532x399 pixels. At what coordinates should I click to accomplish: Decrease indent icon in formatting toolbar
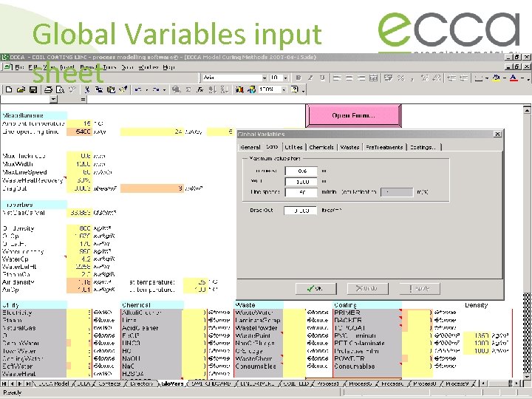click(451, 78)
